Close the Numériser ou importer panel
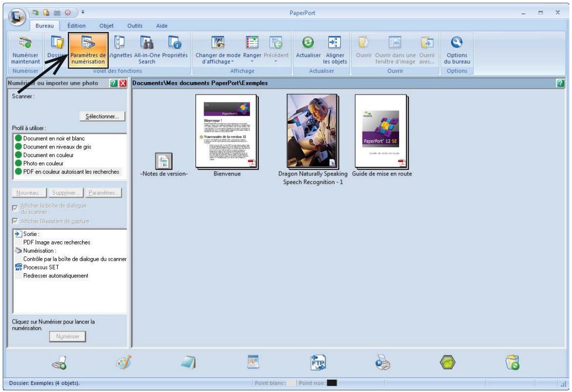The width and height of the screenshot is (572, 392). (x=123, y=83)
